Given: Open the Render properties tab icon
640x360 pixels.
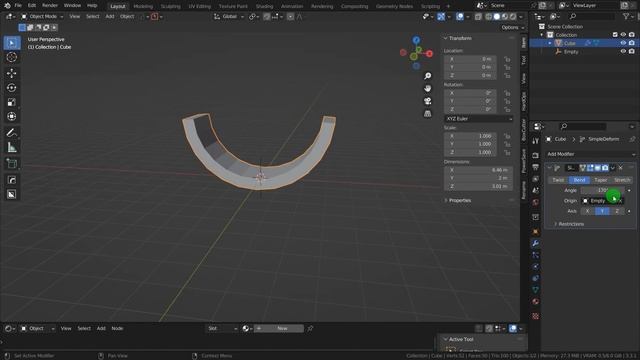Looking at the screenshot, I should (x=535, y=156).
